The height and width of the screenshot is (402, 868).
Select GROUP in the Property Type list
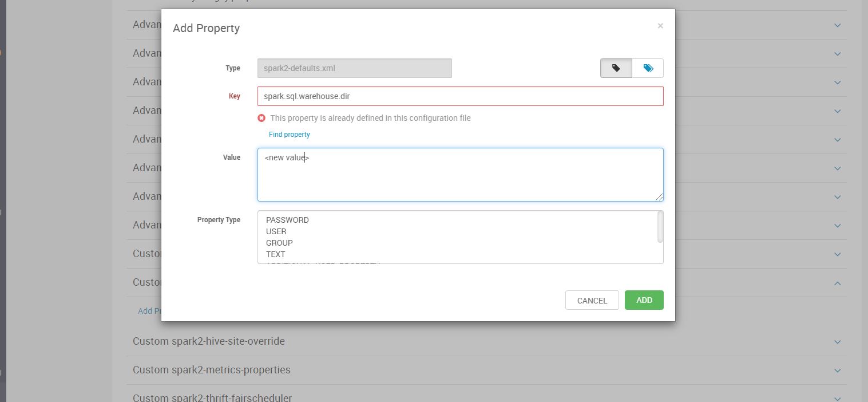[279, 243]
